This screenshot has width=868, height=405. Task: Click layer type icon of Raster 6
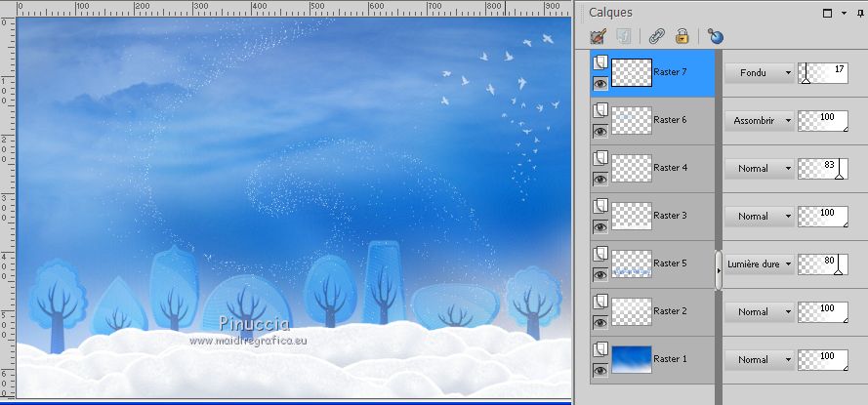[600, 110]
